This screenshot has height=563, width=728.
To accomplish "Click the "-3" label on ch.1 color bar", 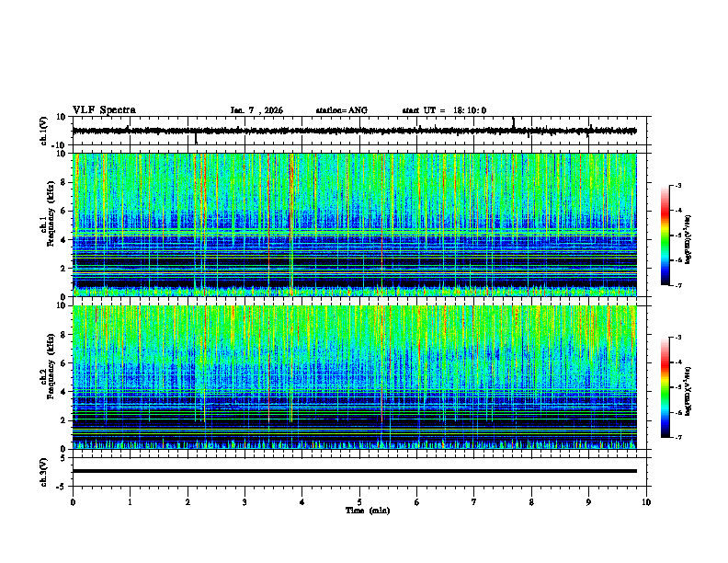I will tap(677, 185).
